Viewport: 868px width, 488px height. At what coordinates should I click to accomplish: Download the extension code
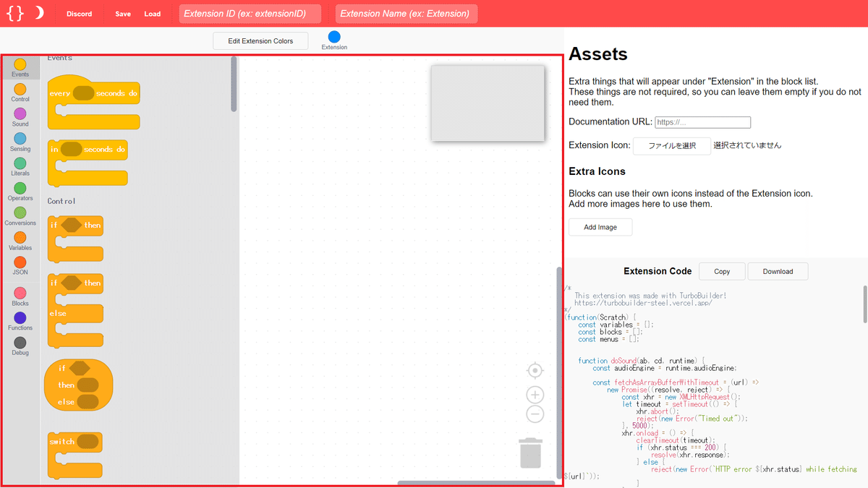[778, 271]
